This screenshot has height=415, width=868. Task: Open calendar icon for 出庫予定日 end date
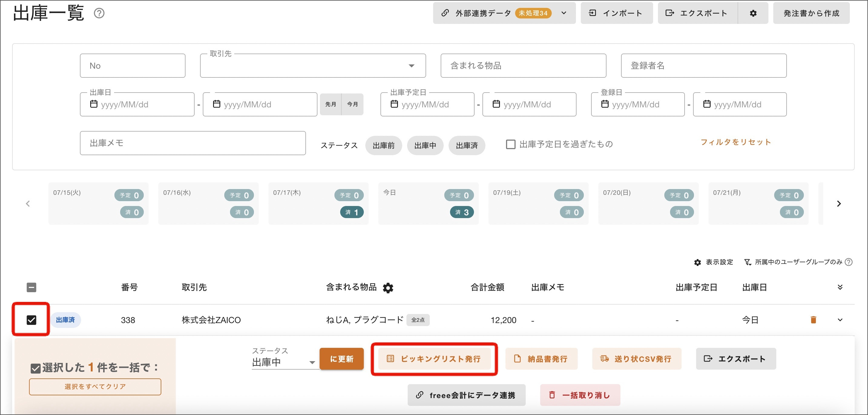point(496,104)
